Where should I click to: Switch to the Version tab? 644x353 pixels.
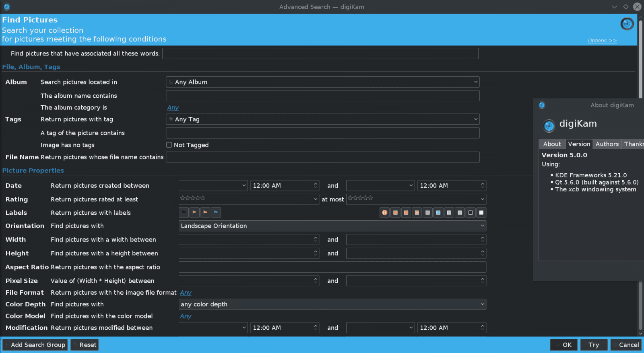pyautogui.click(x=579, y=144)
